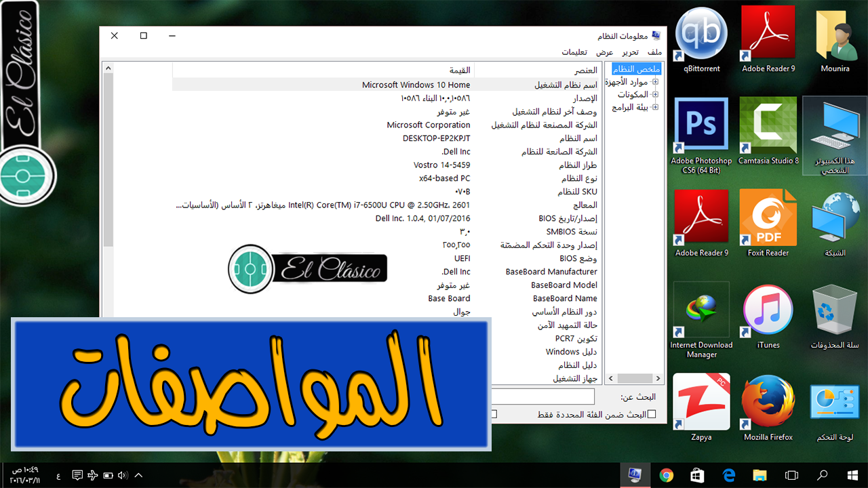
Task: Select the وضع BIOS row
Action: (387, 258)
